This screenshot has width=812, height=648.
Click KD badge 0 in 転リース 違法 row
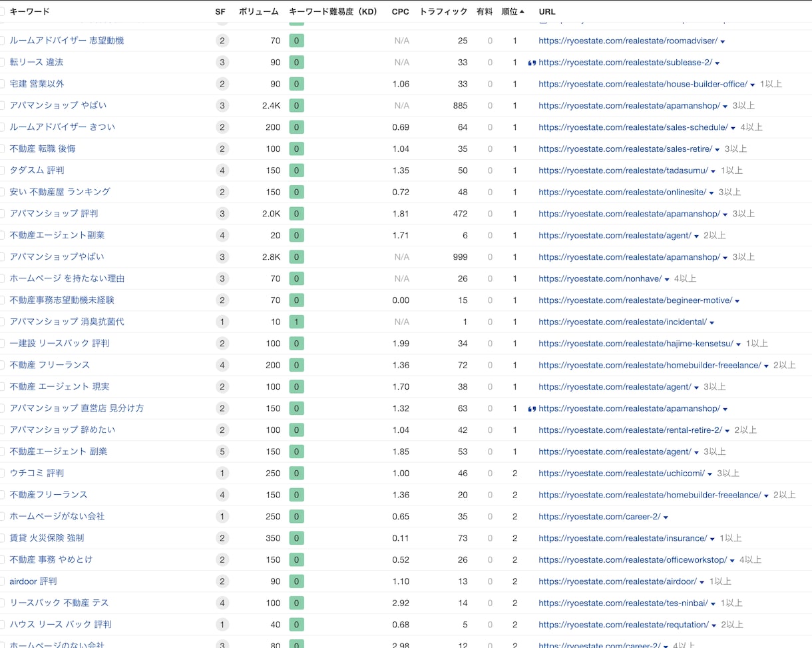[x=297, y=63]
